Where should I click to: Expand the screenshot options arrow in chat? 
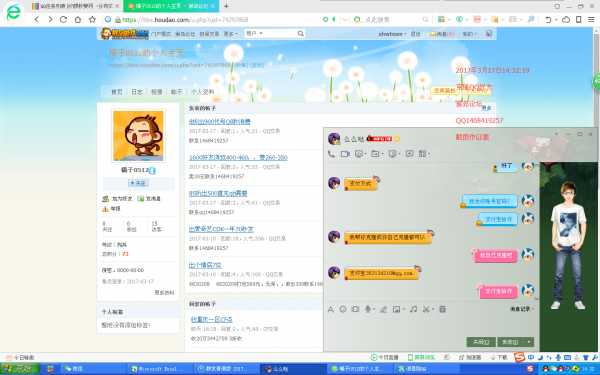(432, 310)
